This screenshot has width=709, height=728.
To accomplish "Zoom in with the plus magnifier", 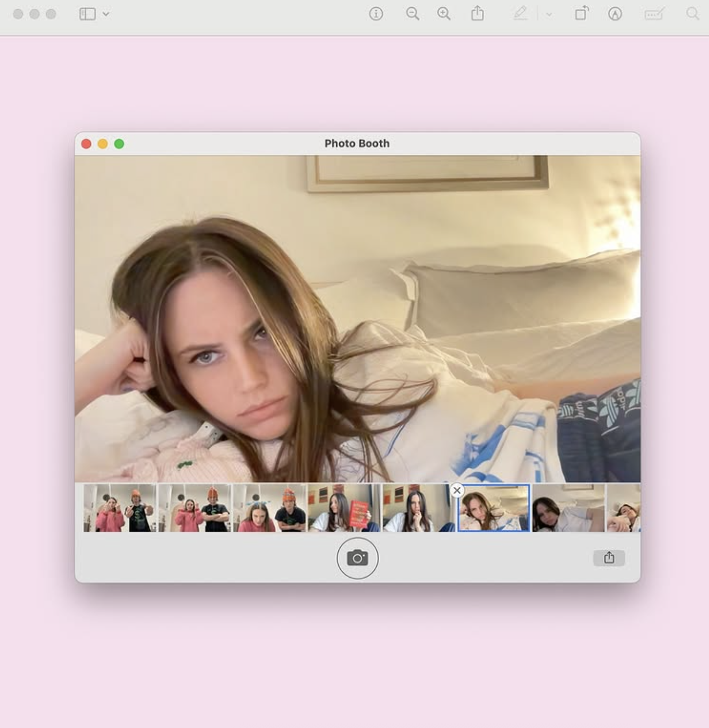I will tap(444, 14).
